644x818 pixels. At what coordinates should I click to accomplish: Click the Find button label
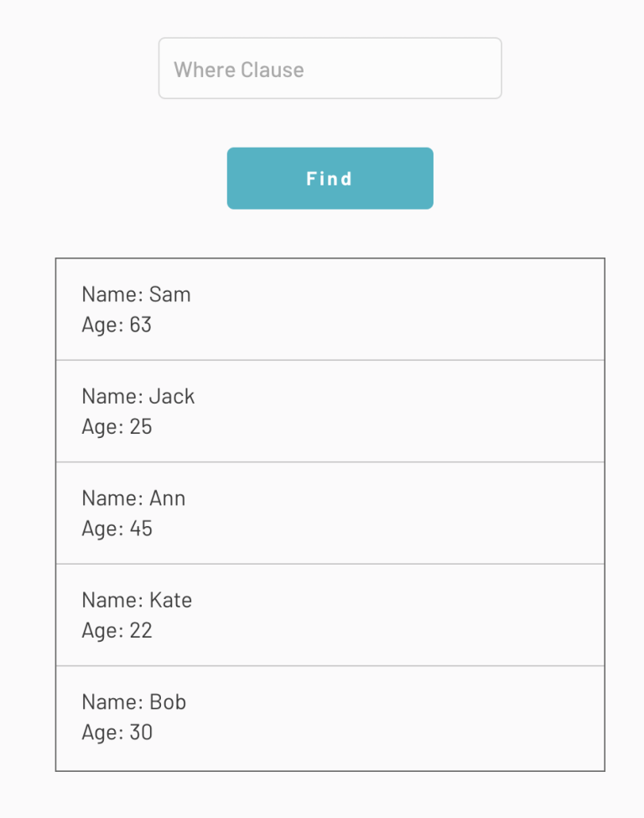point(330,178)
